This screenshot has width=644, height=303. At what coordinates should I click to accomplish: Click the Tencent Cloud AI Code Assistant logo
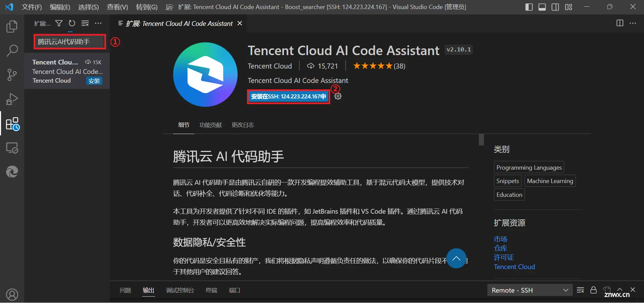[205, 75]
